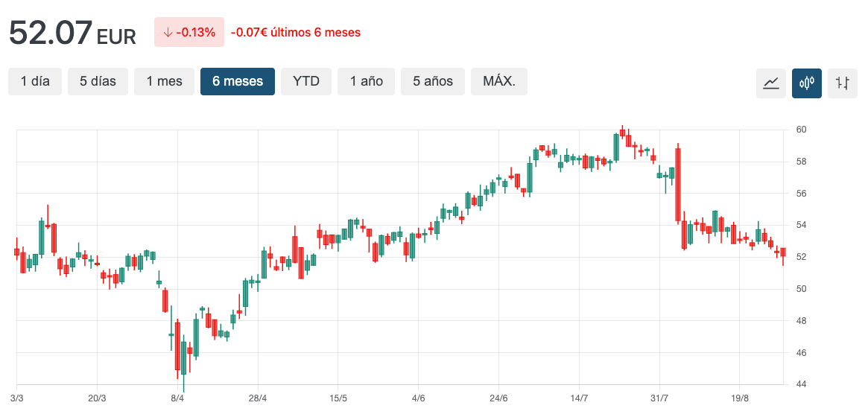Switch to line chart view

tap(770, 83)
